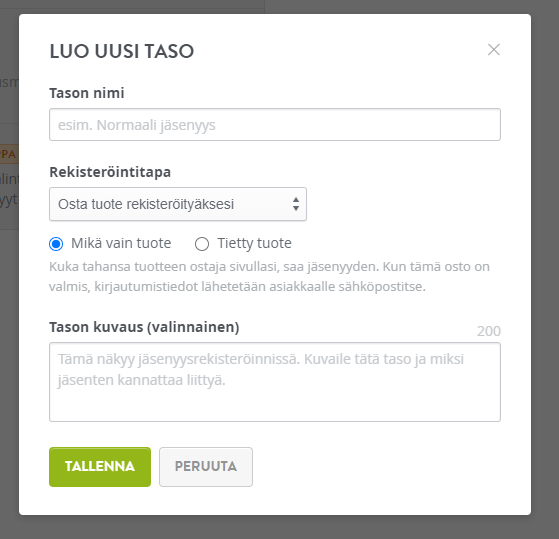This screenshot has width=559, height=539.
Task: Click the Mikä vain tuote label text
Action: click(121, 243)
